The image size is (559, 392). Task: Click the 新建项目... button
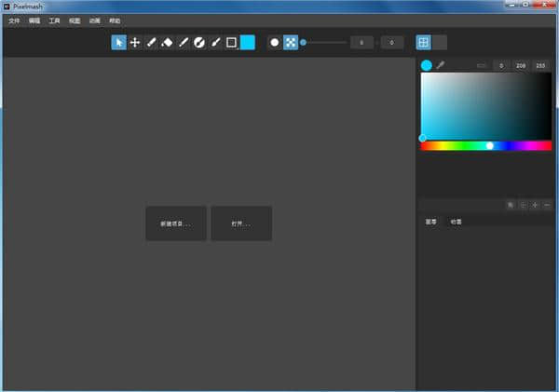tap(176, 223)
